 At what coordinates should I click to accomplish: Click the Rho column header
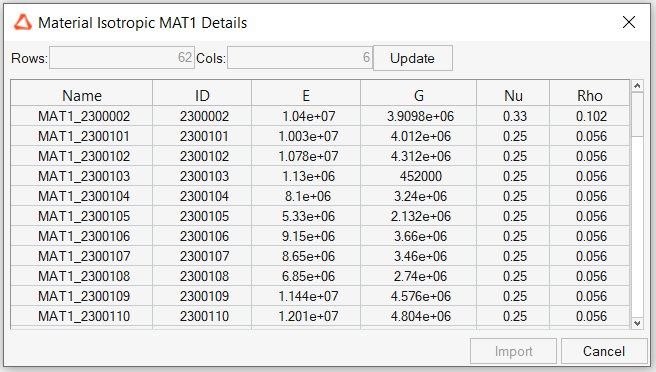coord(589,95)
